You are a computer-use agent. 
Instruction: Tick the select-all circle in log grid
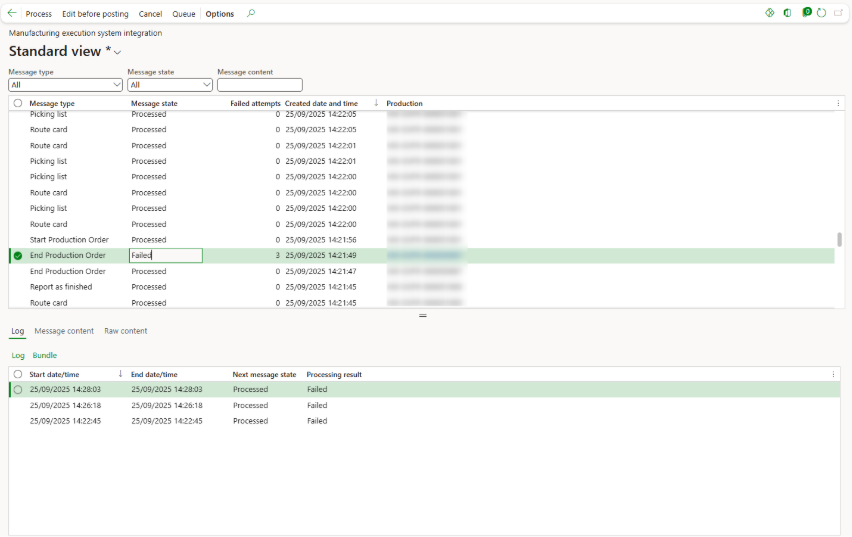18,374
